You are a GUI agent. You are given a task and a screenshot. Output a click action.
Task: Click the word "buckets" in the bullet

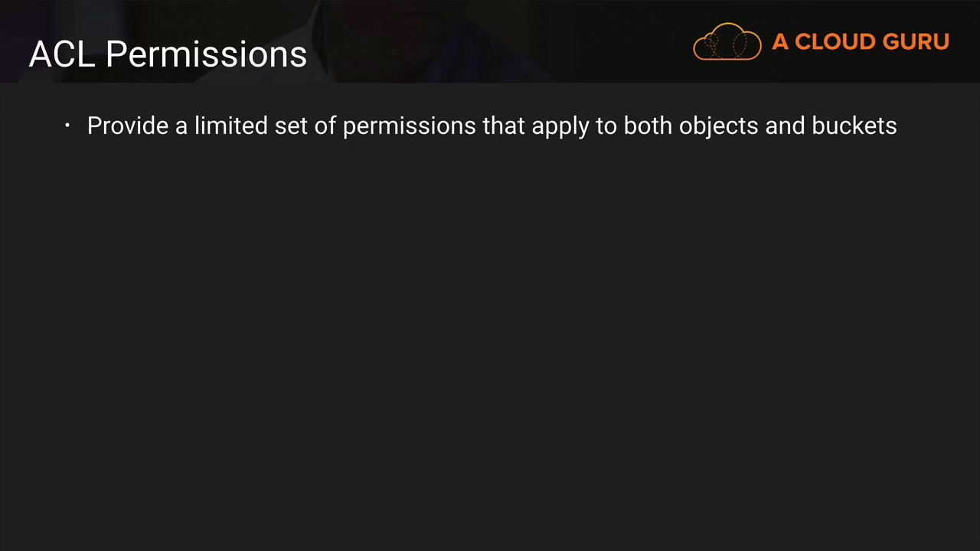click(x=854, y=126)
